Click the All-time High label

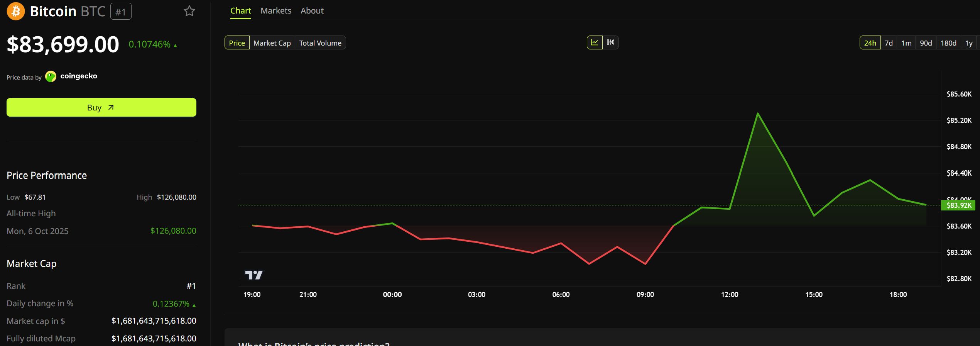pyautogui.click(x=31, y=214)
